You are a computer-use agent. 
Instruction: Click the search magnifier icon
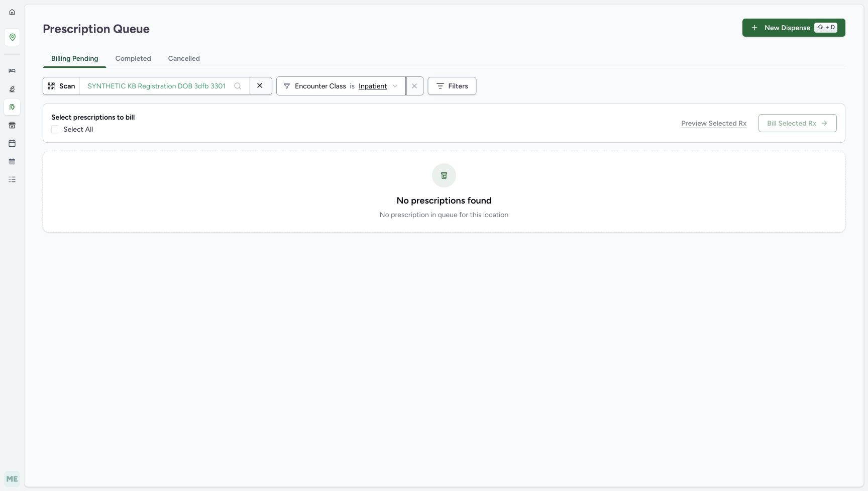pos(238,86)
